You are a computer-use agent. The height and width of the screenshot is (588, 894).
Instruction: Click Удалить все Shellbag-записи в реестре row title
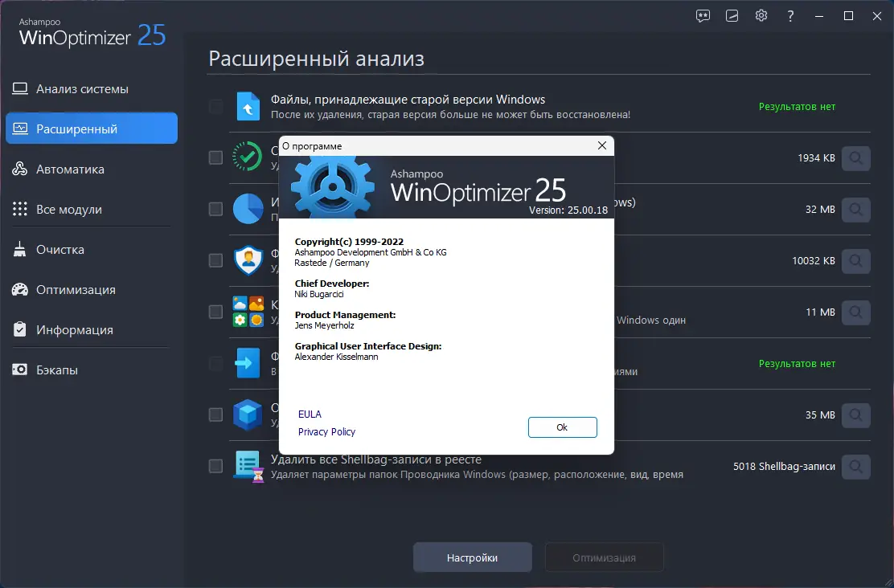tap(375, 459)
